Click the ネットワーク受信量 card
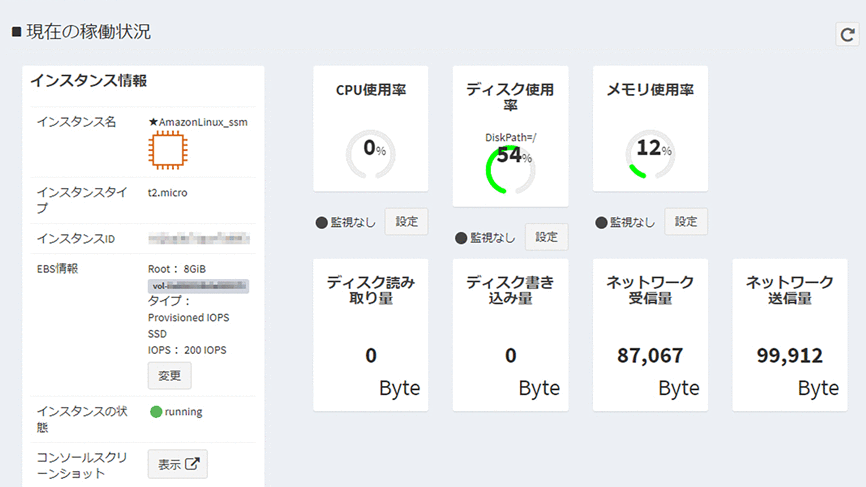The height and width of the screenshot is (487, 866). [650, 335]
